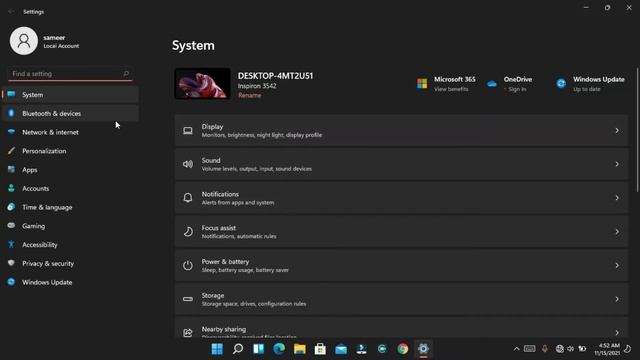Open Widgets from the taskbar
Screen dimensions: 640x360
[x=258, y=349]
